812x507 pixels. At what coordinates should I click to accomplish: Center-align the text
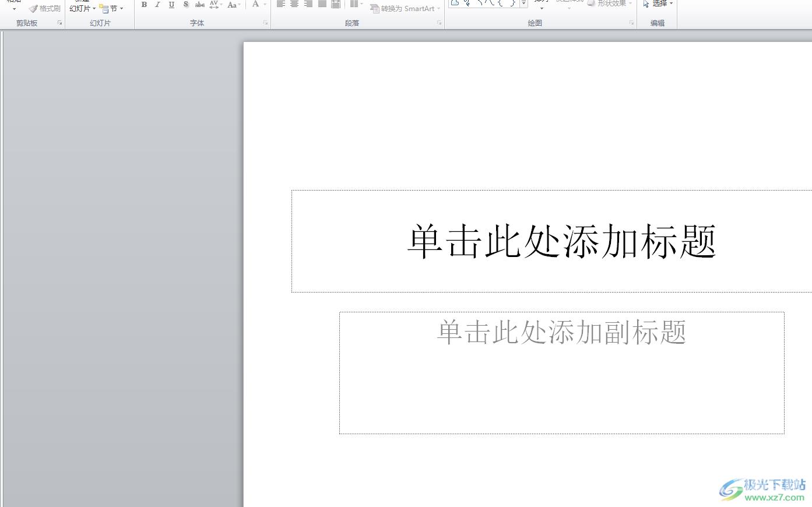[294, 4]
